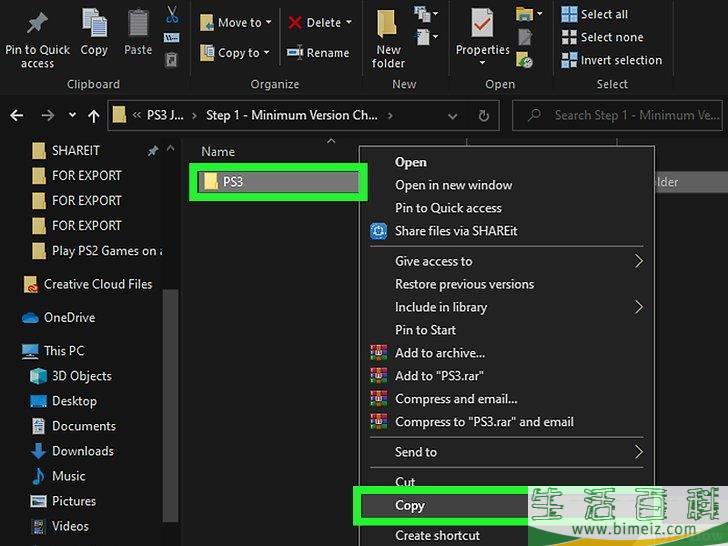Select Create shortcut
Image resolution: width=728 pixels, height=546 pixels.
pos(437,535)
